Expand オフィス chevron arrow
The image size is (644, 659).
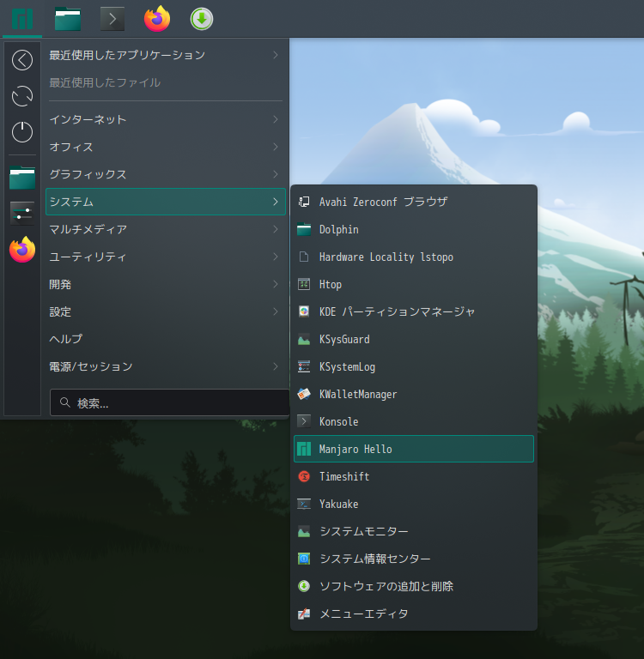pos(276,147)
